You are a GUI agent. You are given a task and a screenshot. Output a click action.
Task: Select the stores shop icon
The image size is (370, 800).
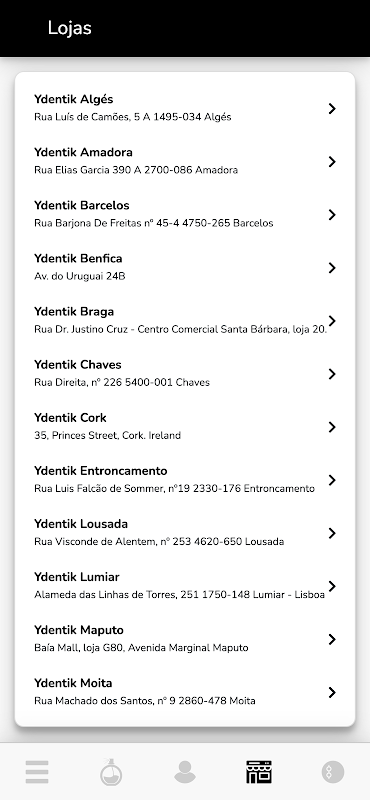point(259,771)
